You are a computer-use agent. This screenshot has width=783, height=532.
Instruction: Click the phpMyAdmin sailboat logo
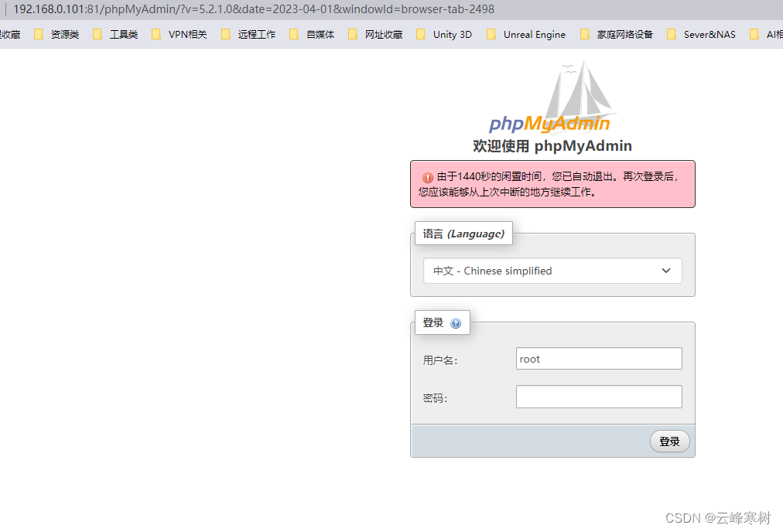point(552,97)
